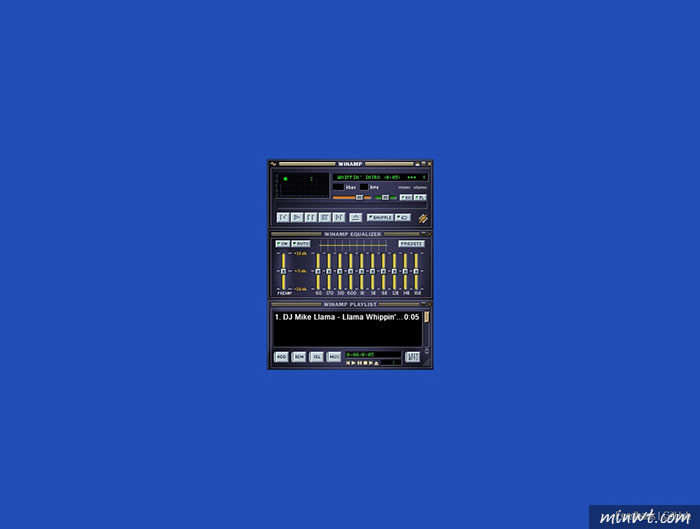The height and width of the screenshot is (529, 700).
Task: Open the equalizer PRESETS menu
Action: point(412,244)
